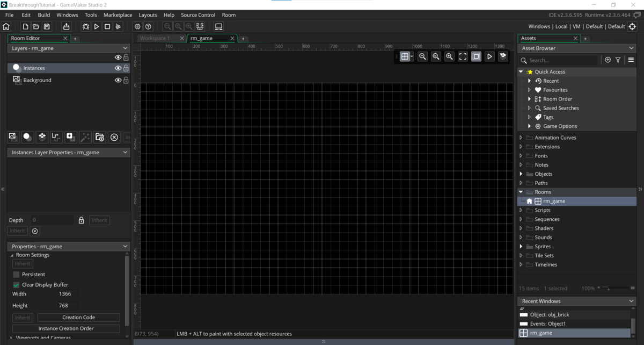
Task: Zoom in on the room canvas
Action: coord(449,56)
